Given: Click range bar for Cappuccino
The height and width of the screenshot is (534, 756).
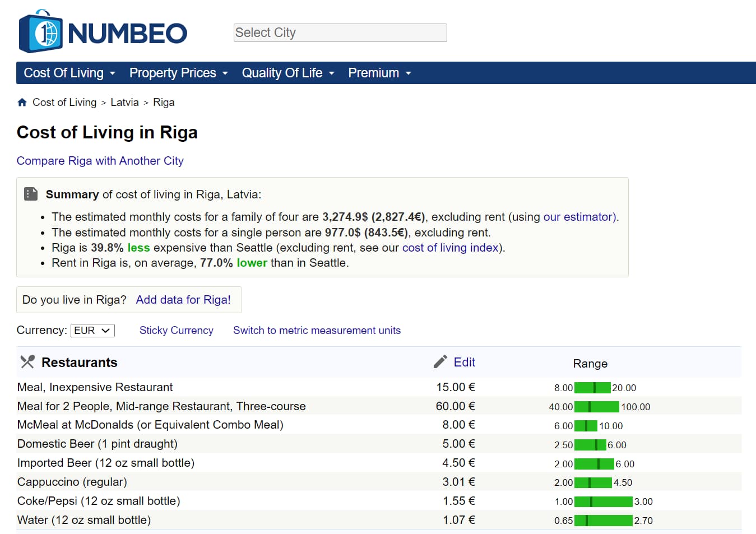Looking at the screenshot, I should tap(593, 482).
